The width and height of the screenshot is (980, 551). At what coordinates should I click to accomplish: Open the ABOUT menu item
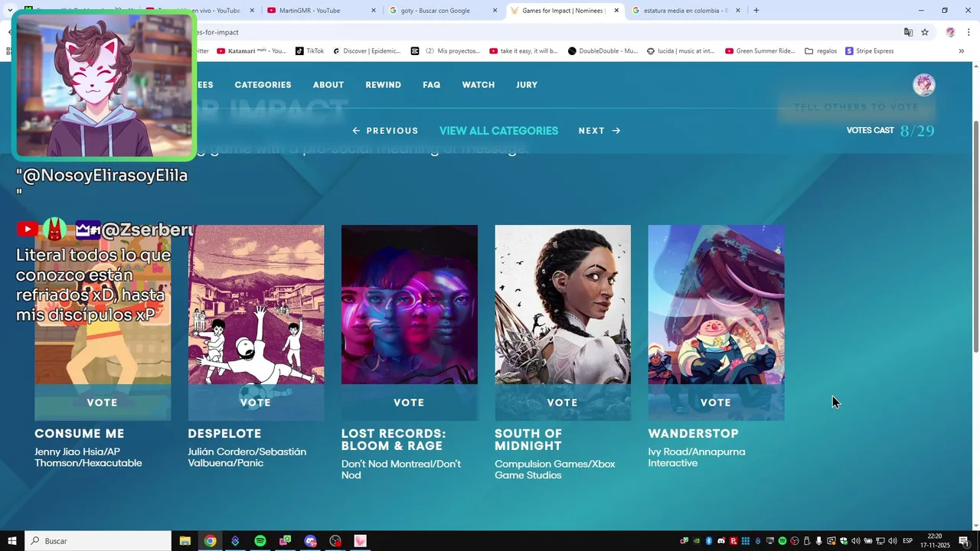pyautogui.click(x=328, y=85)
